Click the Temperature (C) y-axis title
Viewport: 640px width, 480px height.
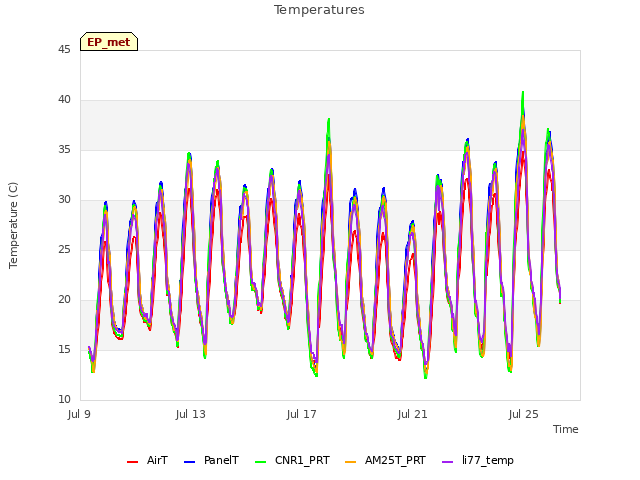coord(13,225)
